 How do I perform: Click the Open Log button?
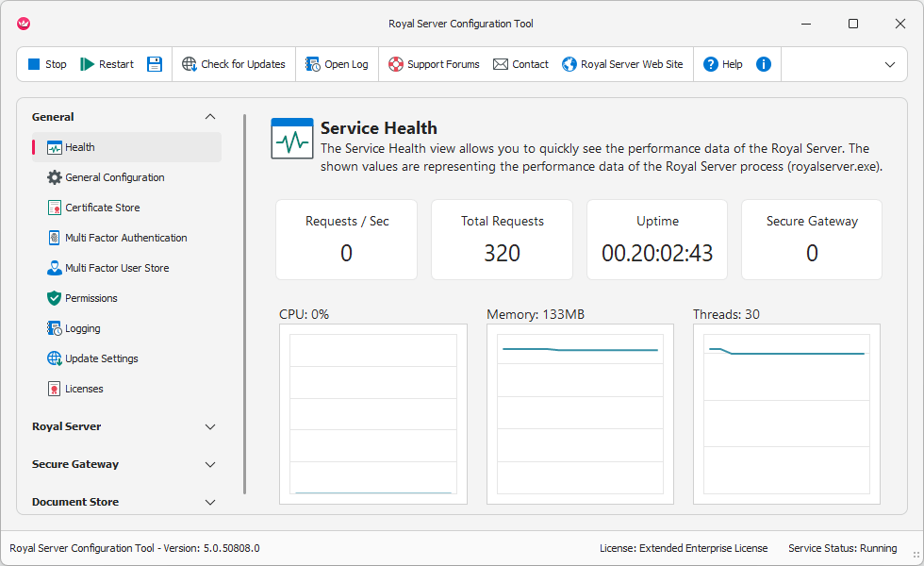(x=337, y=64)
